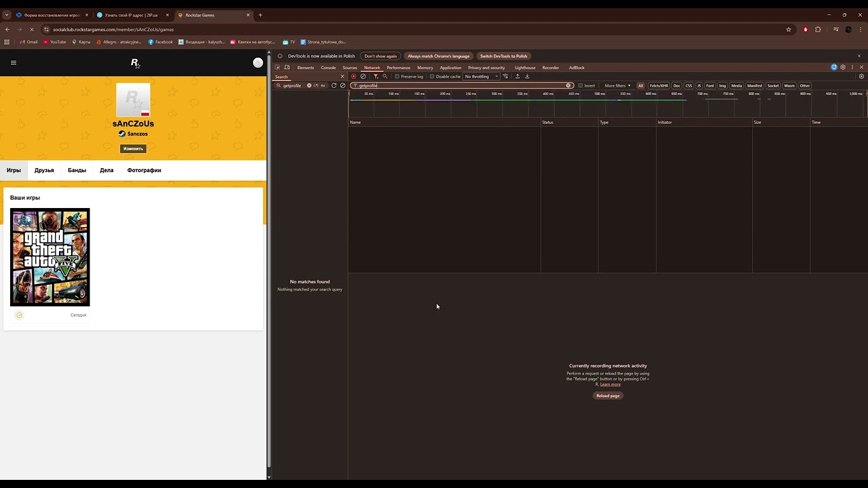
Task: Open the Sources tab
Action: 350,68
